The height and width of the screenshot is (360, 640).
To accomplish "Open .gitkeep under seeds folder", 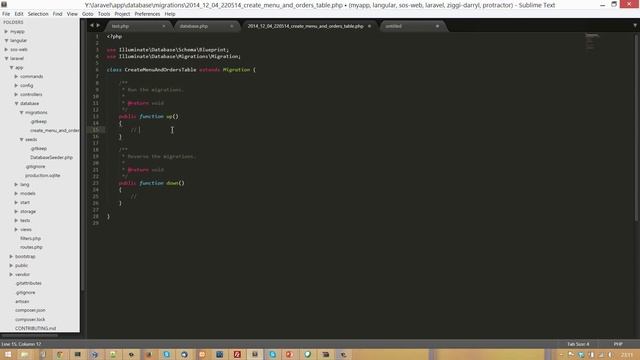I will (x=38, y=148).
